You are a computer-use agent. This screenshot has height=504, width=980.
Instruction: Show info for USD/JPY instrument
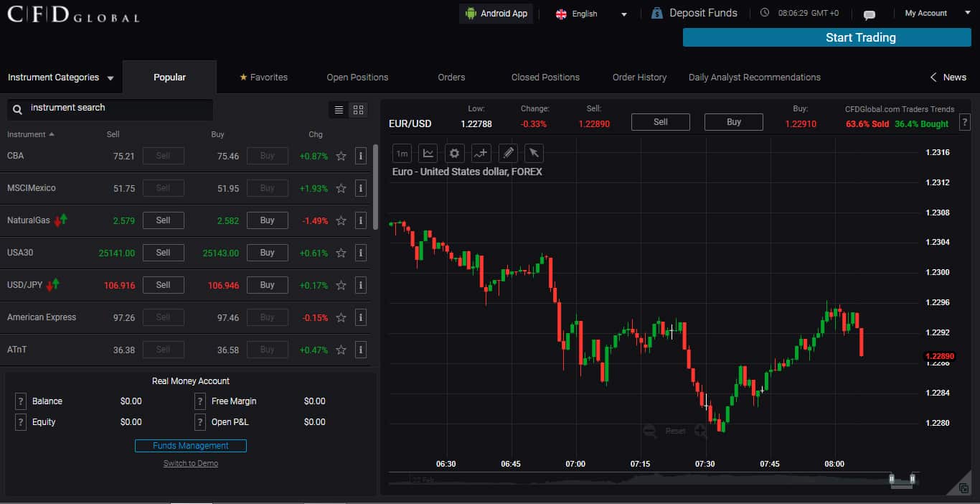[x=361, y=285]
